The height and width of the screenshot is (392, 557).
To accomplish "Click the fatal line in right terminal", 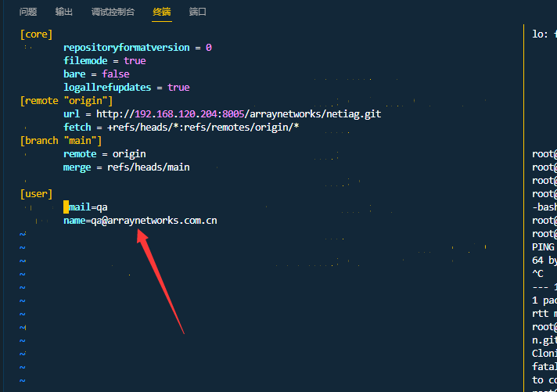I will (544, 367).
